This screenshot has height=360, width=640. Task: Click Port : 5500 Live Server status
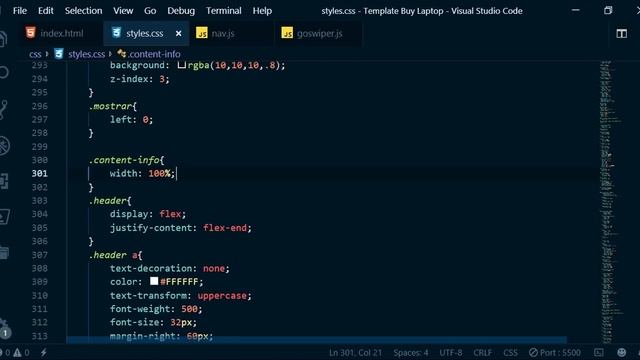pos(555,353)
